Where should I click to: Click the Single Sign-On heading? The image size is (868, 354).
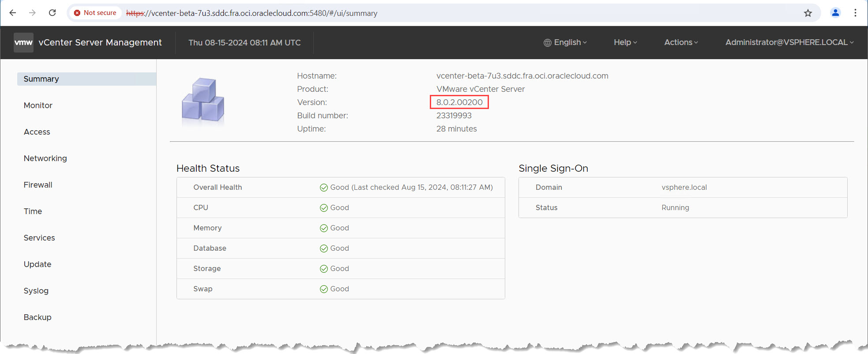pos(553,169)
